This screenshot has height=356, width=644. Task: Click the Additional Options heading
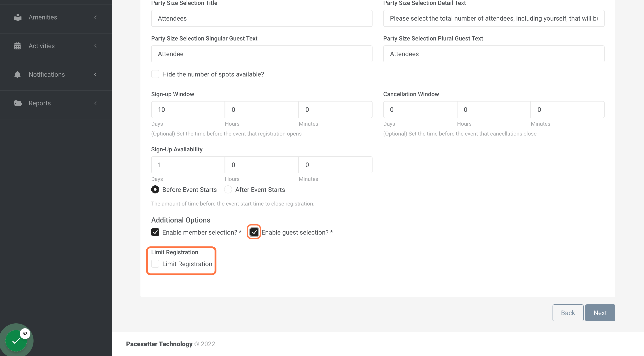click(x=181, y=220)
